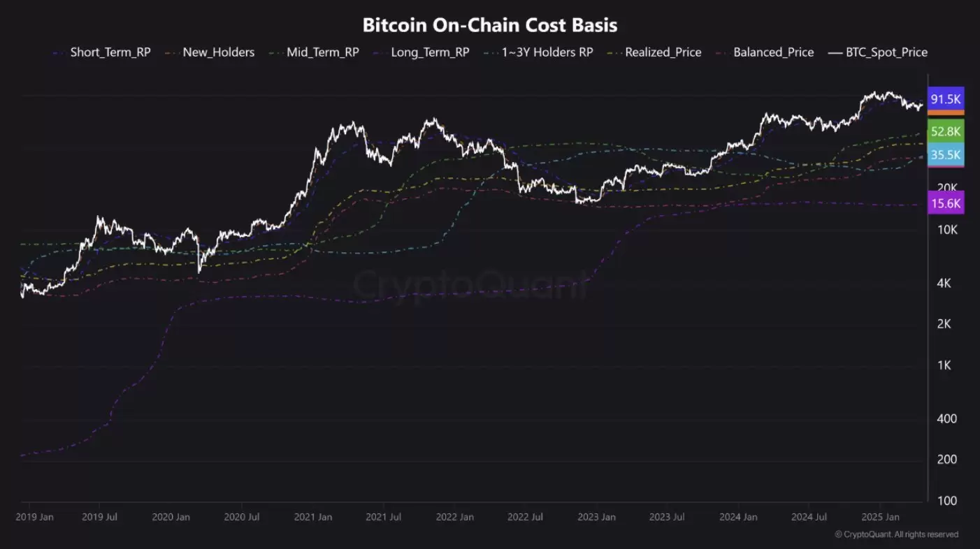Select the 2023 Jan axis tick label

pyautogui.click(x=596, y=518)
